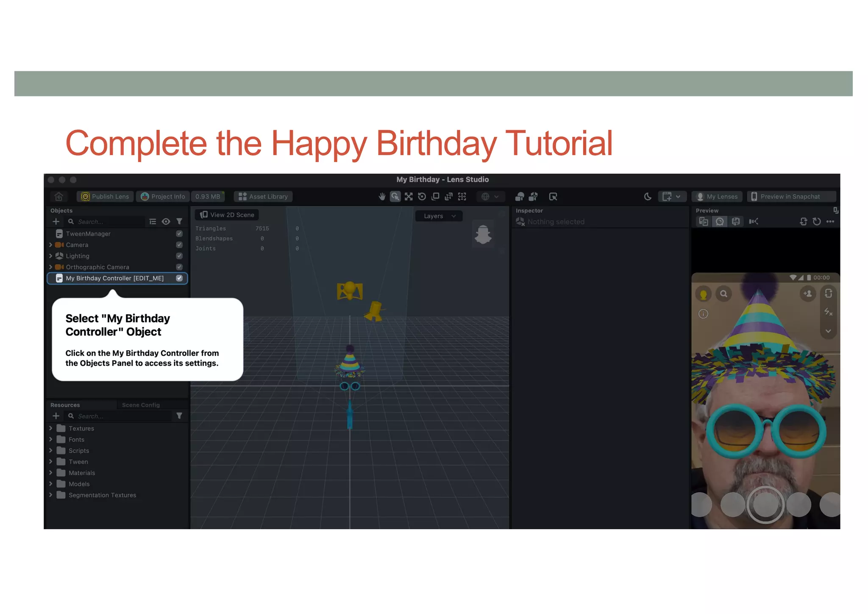The image size is (868, 614).
Task: Open the world/local globe dropdown
Action: coord(490,197)
